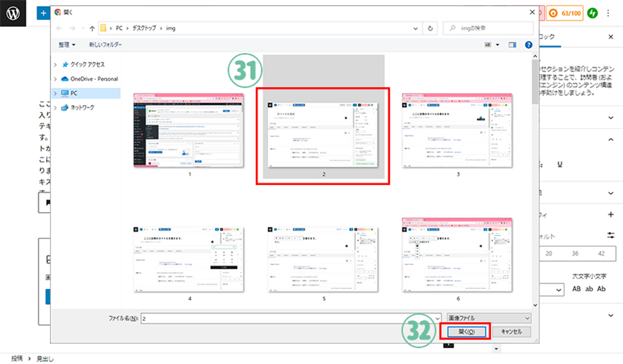Click 新しいフォルダー in toolbar
This screenshot has width=623, height=364.
[x=105, y=44]
